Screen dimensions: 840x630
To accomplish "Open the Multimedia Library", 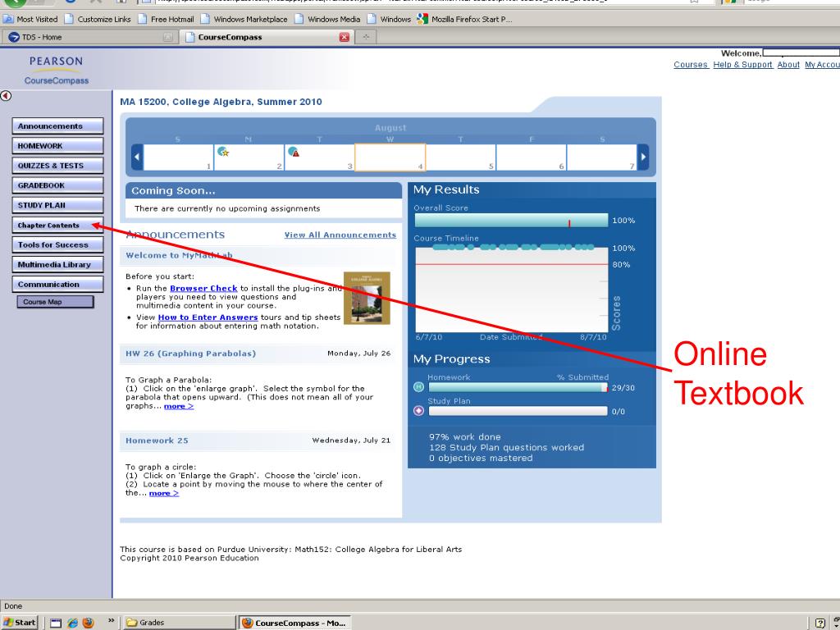I will 57,265.
